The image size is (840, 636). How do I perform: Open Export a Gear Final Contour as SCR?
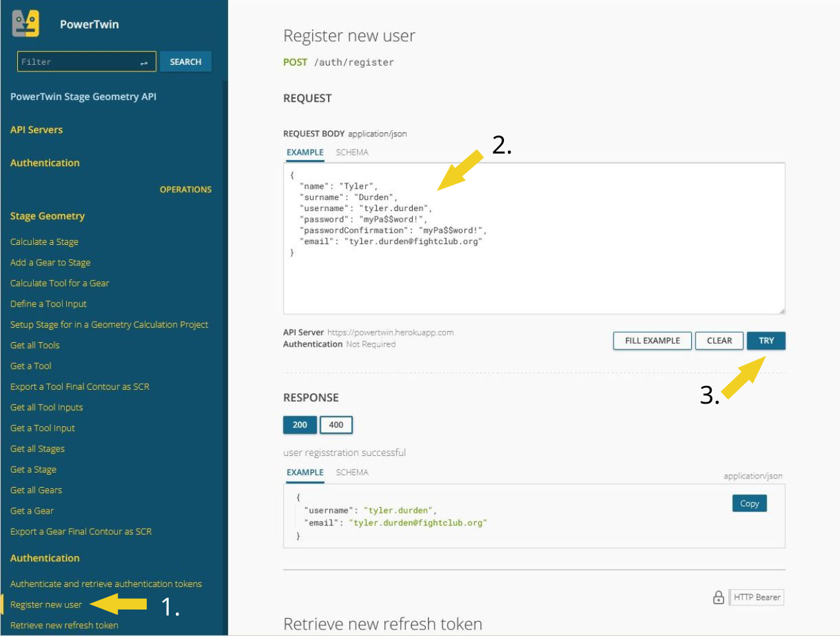pyautogui.click(x=81, y=532)
